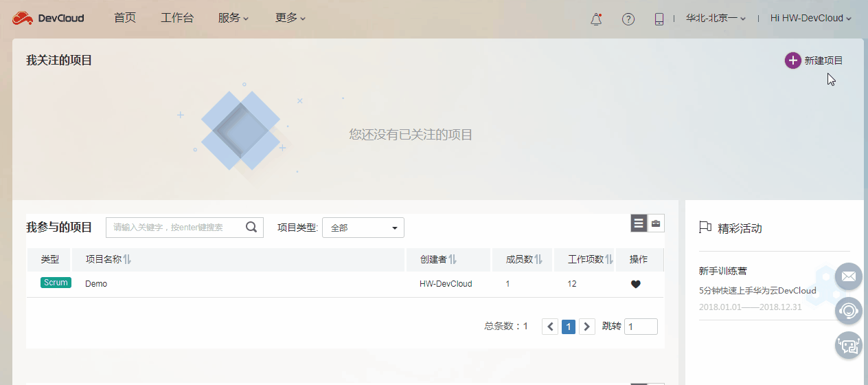Screen dimensions: 868x385
Task: Sort by 成员数 column arrows
Action: (x=538, y=259)
